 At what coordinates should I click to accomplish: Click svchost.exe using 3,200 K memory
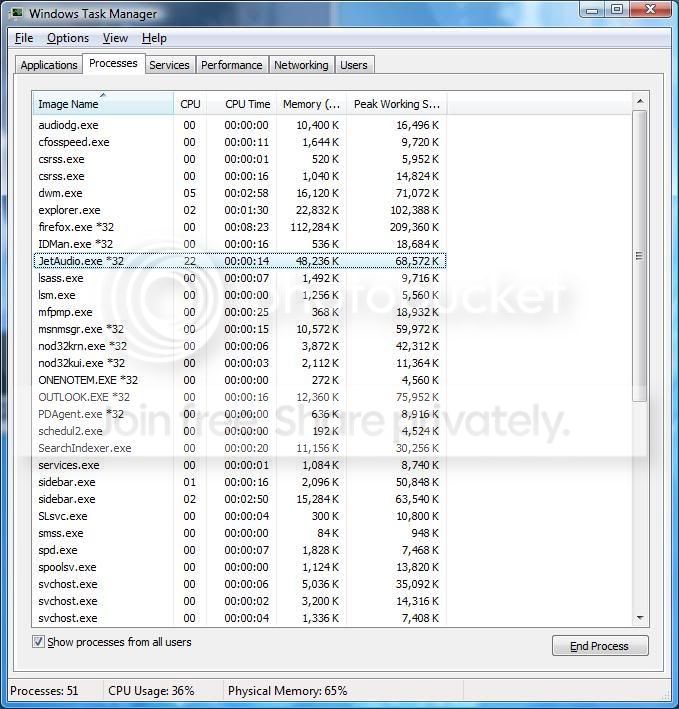[x=240, y=601]
